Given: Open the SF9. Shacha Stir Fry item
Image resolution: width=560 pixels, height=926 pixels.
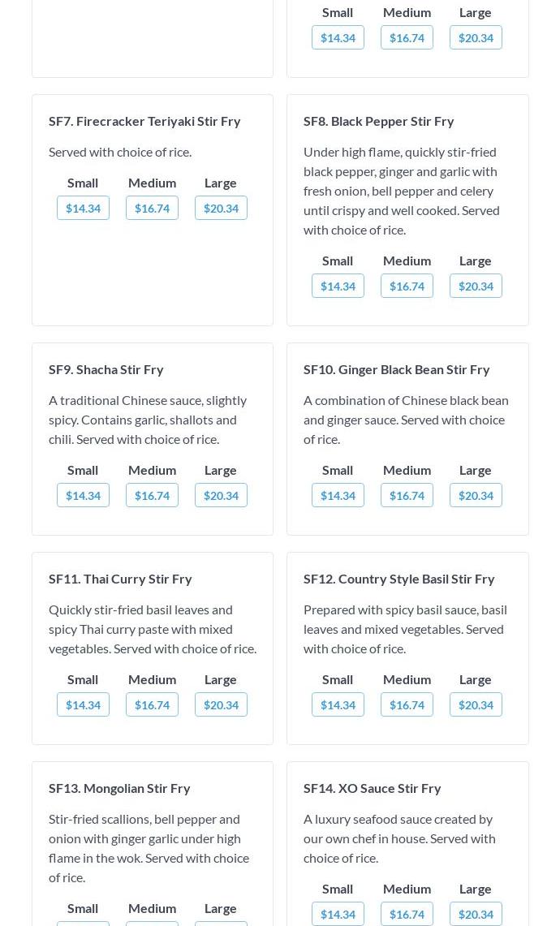Looking at the screenshot, I should [106, 369].
